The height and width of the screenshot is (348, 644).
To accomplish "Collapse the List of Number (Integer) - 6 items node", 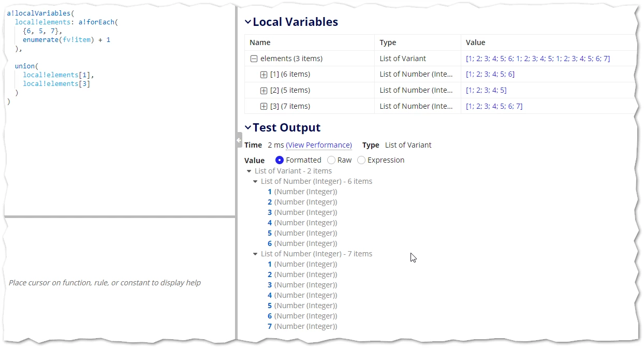I will (x=255, y=181).
